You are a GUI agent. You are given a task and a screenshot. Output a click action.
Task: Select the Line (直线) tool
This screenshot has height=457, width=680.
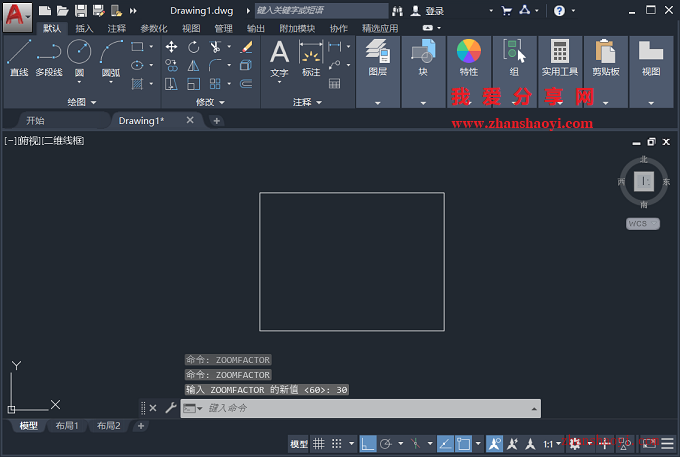[x=19, y=58]
